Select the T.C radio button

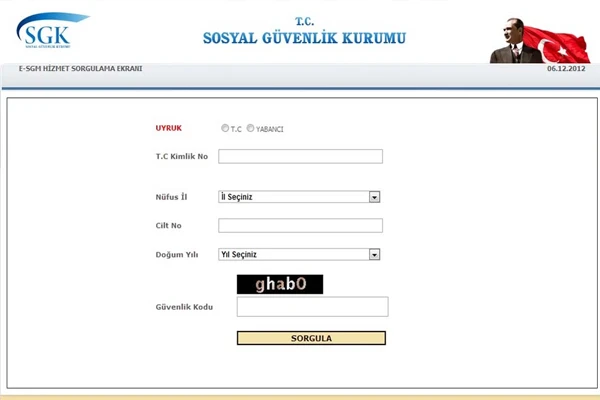[225, 128]
